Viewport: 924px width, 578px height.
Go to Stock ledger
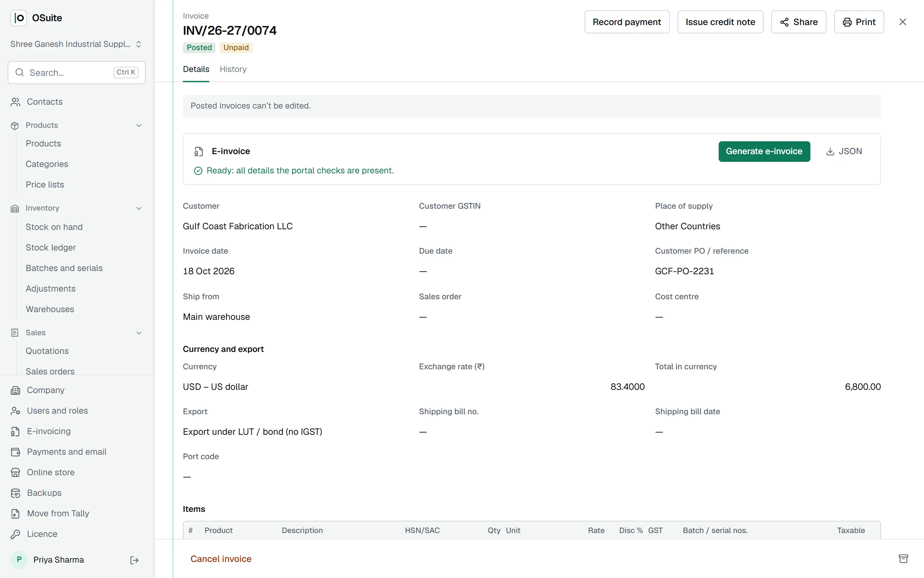pyautogui.click(x=50, y=248)
